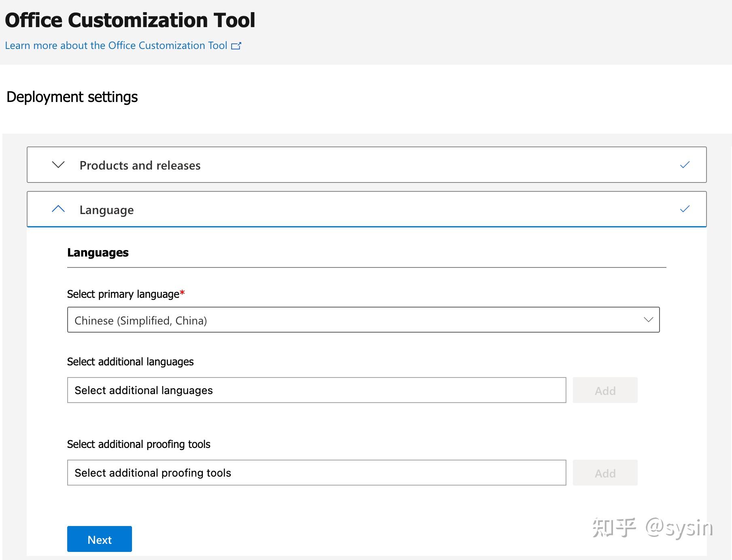Open the primary language dropdown showing Chinese

363,320
